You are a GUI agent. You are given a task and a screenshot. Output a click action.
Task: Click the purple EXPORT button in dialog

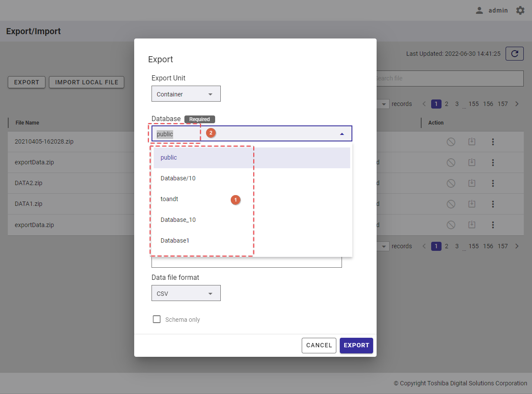356,345
